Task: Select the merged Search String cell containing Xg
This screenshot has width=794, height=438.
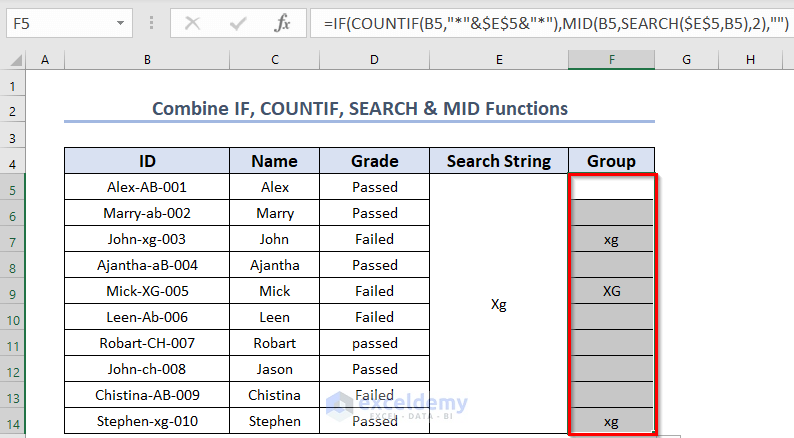Action: (x=499, y=304)
